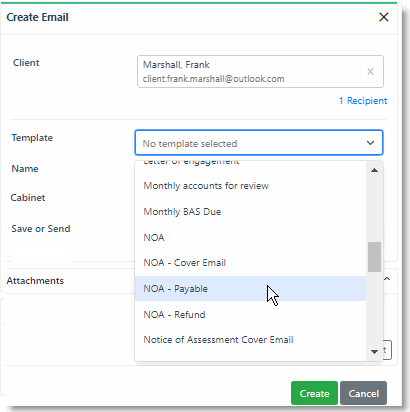
Task: Cancel the email creation
Action: tap(364, 393)
